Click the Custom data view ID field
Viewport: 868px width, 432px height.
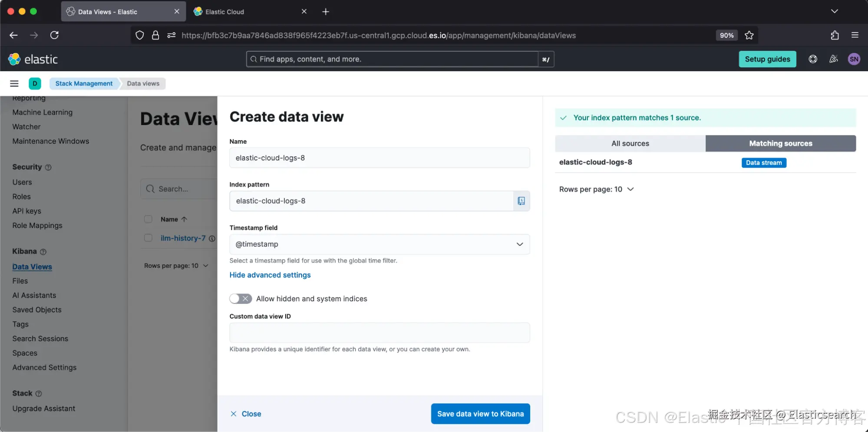coord(379,333)
